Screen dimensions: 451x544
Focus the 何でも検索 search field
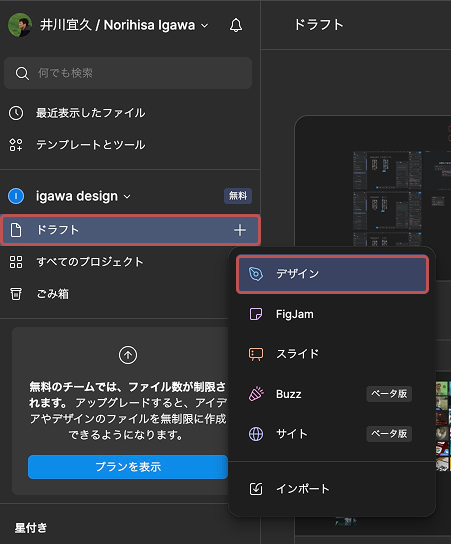pyautogui.click(x=128, y=73)
